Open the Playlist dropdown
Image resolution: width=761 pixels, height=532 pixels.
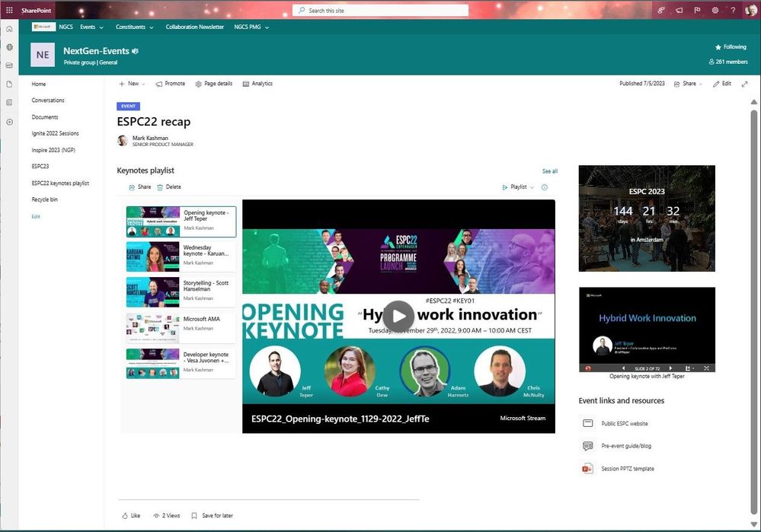518,187
